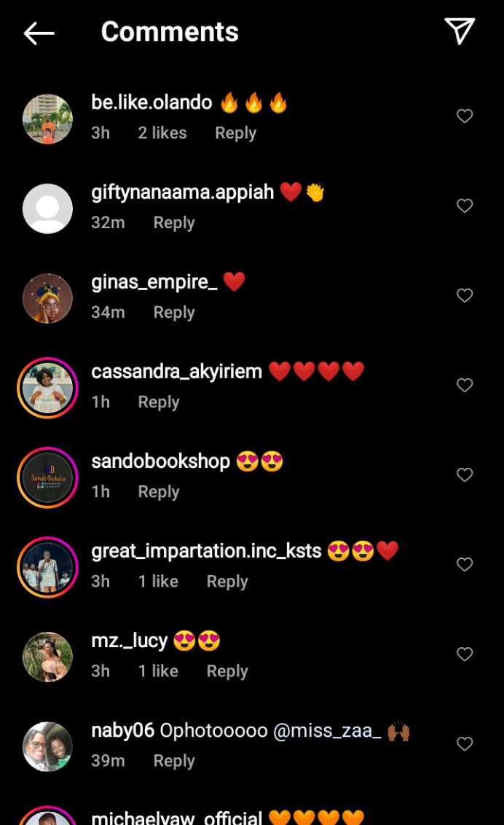
Task: Like giftynanaama.appiah's comment
Action: [465, 206]
